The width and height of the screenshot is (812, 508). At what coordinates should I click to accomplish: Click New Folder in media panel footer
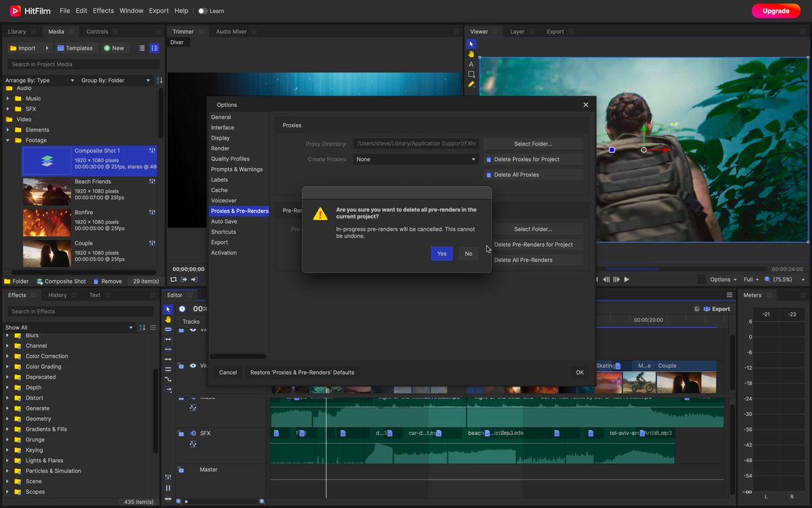(x=16, y=281)
